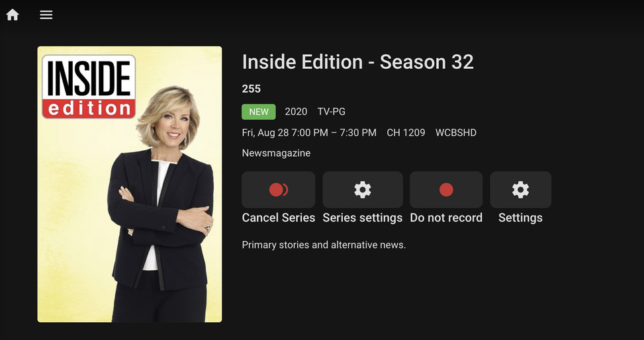Image resolution: width=644 pixels, height=340 pixels.
Task: Open the hamburger menu
Action: pyautogui.click(x=46, y=15)
